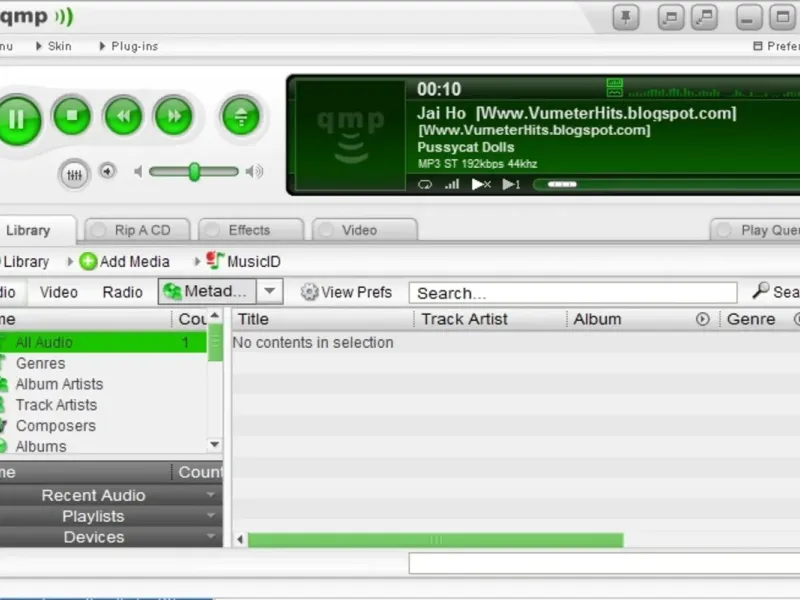800x600 pixels.
Task: Select the Radio library view
Action: (x=122, y=292)
